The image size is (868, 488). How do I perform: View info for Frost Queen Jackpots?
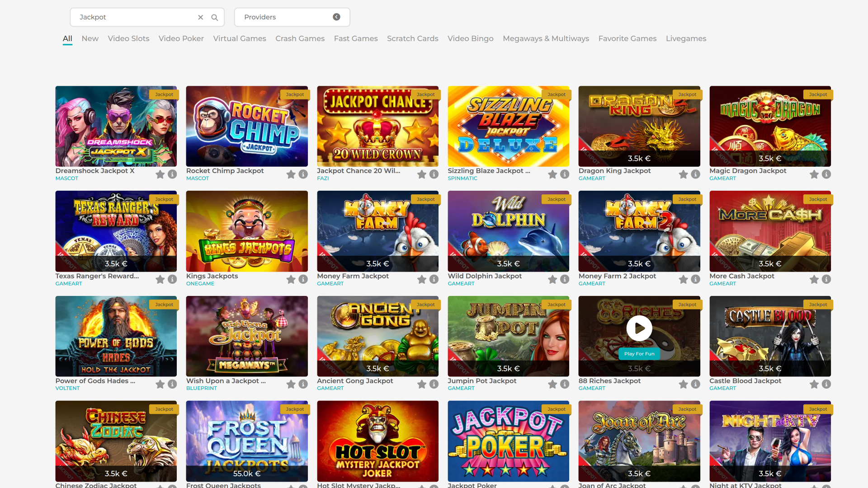point(302,487)
